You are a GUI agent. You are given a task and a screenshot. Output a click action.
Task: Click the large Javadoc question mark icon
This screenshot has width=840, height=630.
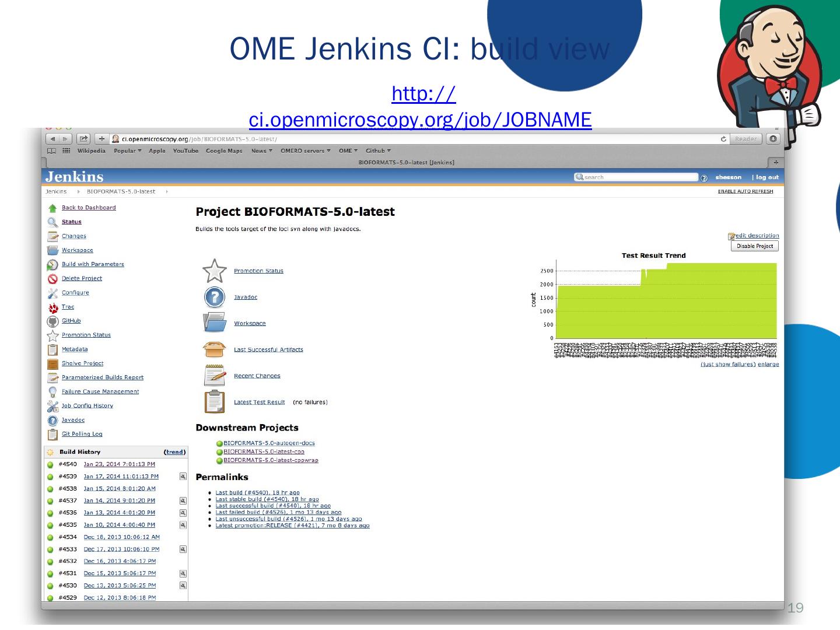pyautogui.click(x=215, y=297)
